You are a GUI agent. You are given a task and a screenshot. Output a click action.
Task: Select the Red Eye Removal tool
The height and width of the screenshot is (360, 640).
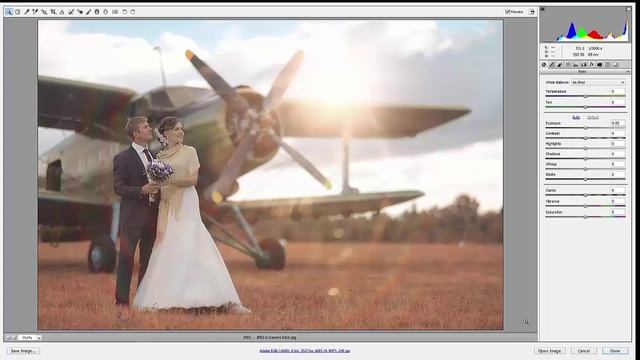[80, 12]
